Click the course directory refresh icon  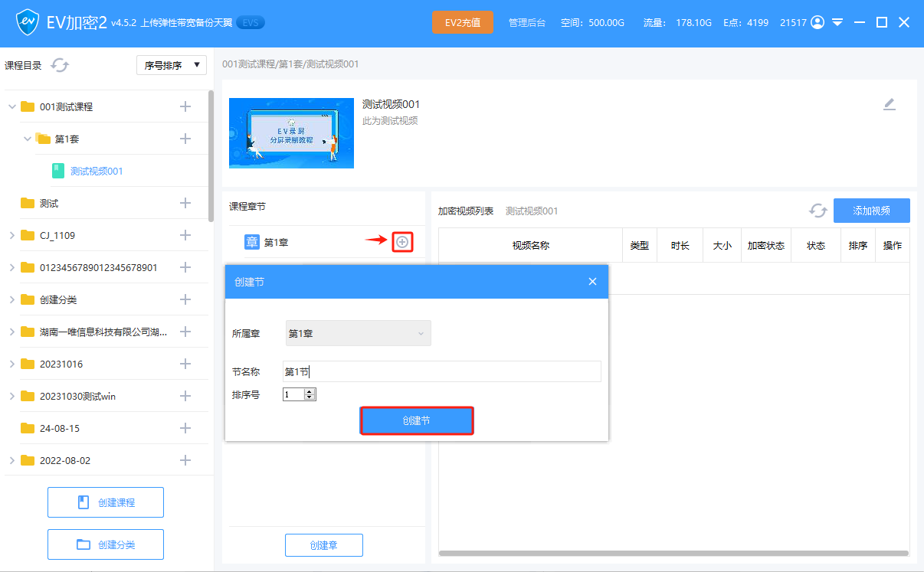point(60,65)
